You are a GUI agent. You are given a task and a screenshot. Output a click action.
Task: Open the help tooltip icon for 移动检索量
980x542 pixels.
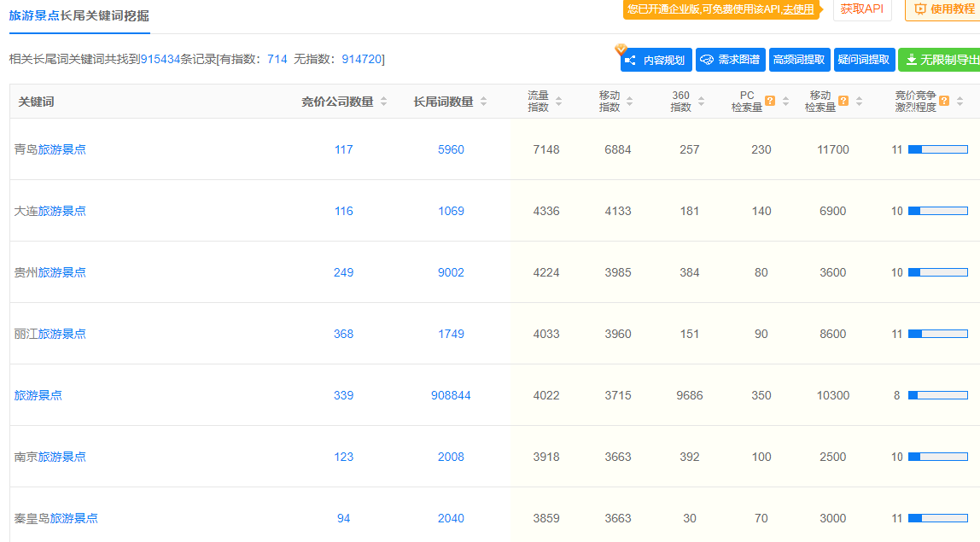pos(843,101)
